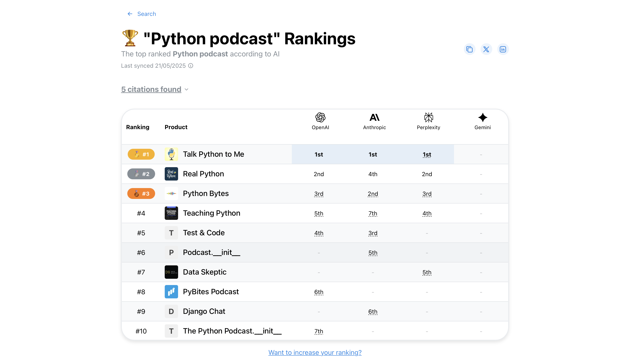Screen dimensions: 630x364
Task: Click the #1 gold medal badge
Action: coord(141,154)
